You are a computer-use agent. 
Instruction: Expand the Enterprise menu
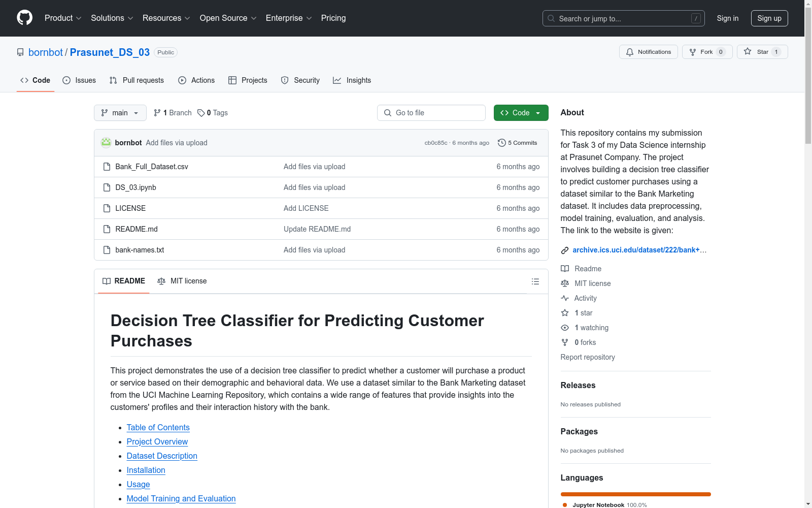click(x=289, y=18)
